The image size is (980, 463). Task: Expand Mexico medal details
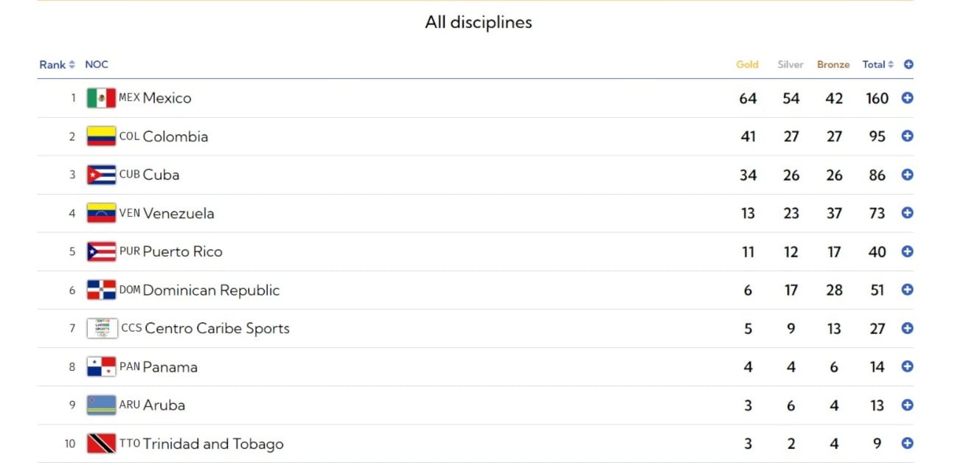coord(907,98)
